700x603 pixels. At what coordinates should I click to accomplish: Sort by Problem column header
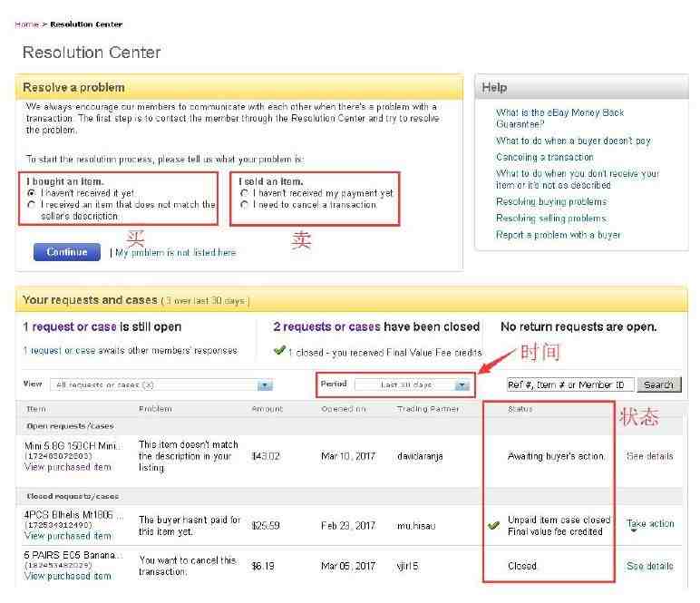[x=155, y=409]
